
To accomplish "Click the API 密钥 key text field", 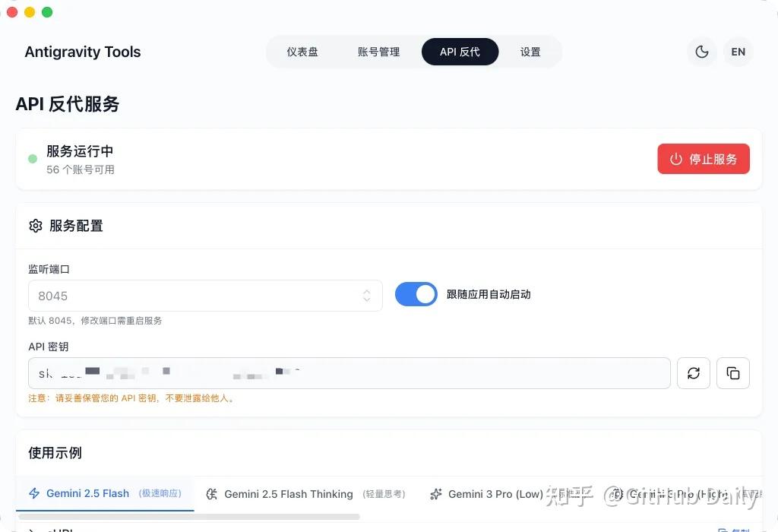I will (x=349, y=373).
